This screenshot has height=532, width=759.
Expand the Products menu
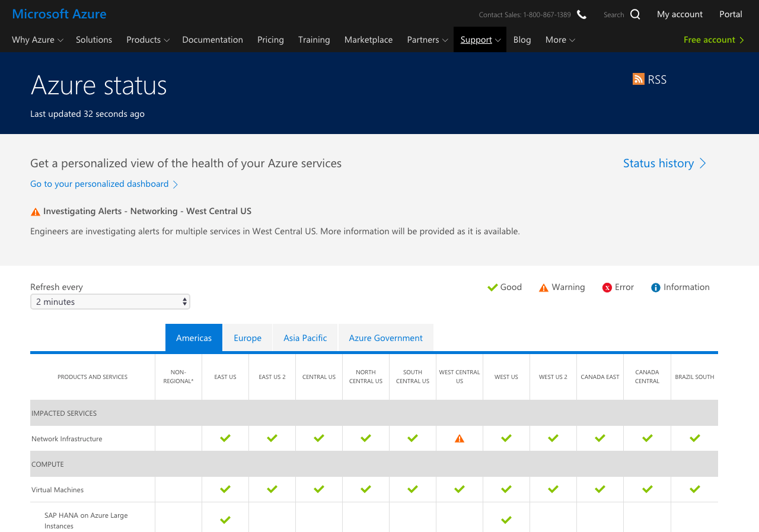point(148,40)
